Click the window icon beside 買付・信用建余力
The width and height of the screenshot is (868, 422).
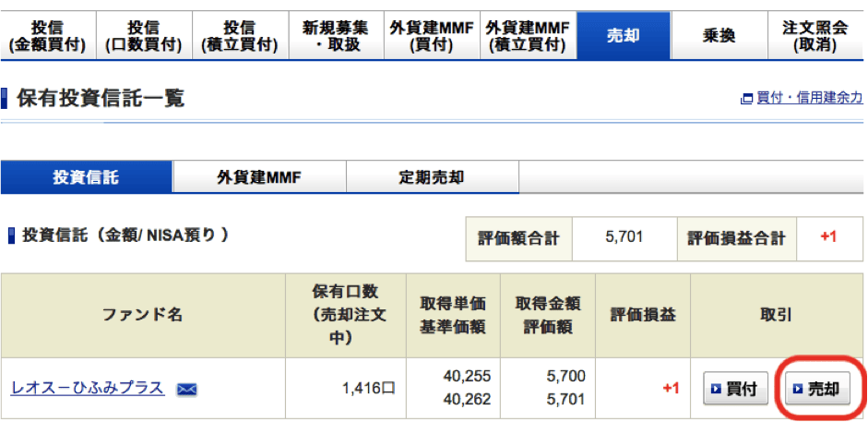[746, 98]
